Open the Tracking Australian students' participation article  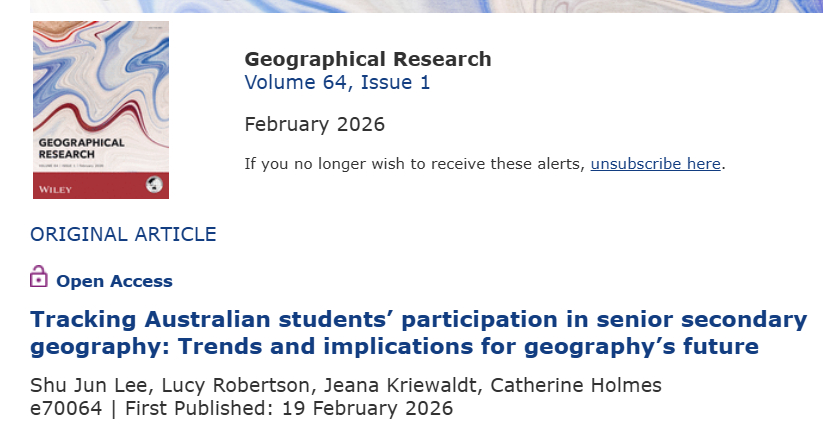(x=418, y=333)
